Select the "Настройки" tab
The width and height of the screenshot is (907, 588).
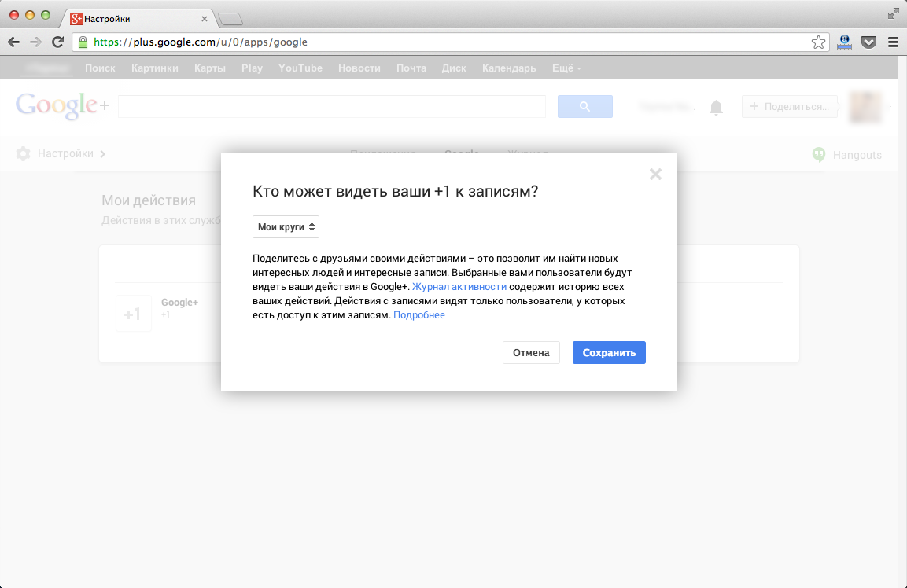point(137,19)
